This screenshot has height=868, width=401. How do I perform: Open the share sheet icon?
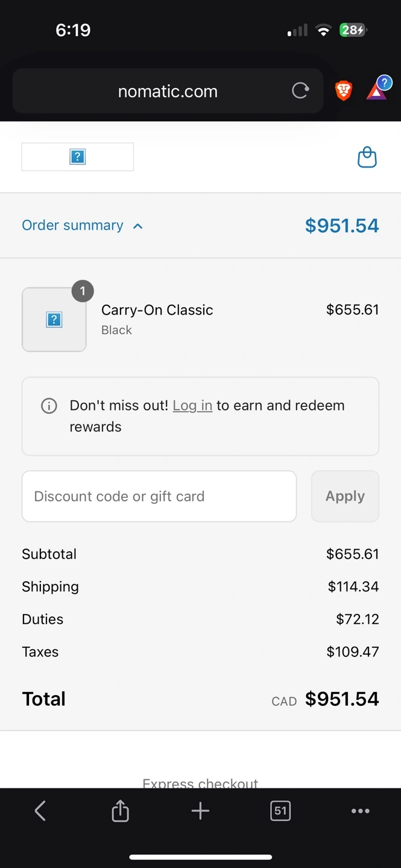pyautogui.click(x=121, y=811)
